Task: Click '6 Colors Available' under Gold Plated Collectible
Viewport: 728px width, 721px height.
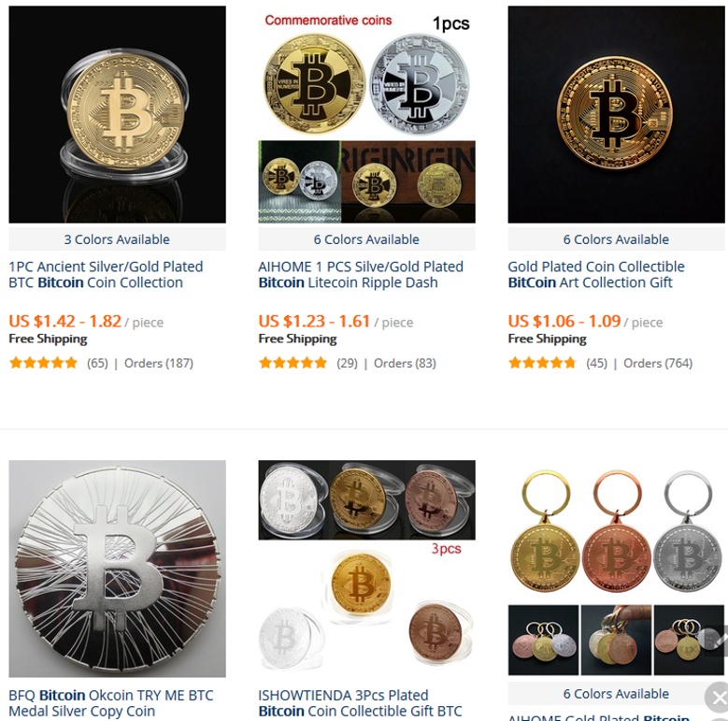Action: pyautogui.click(x=616, y=239)
